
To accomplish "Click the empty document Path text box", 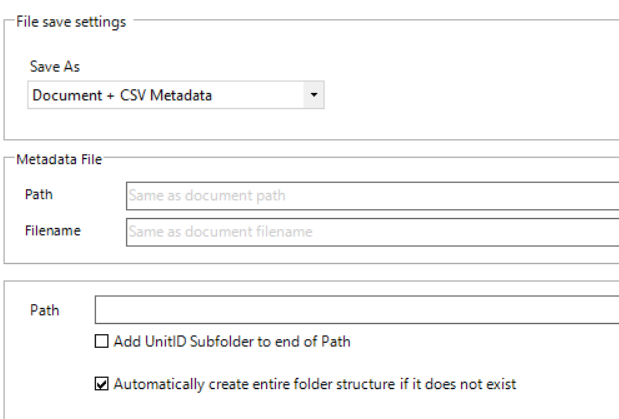I will click(357, 310).
